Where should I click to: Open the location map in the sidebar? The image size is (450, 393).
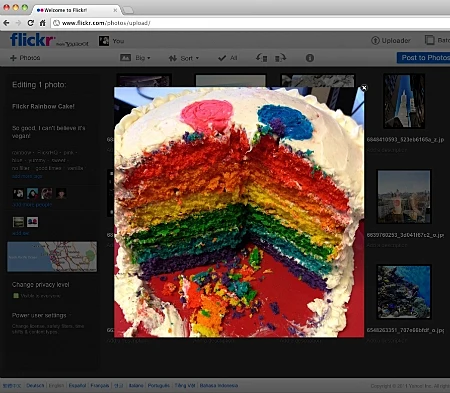pos(52,257)
